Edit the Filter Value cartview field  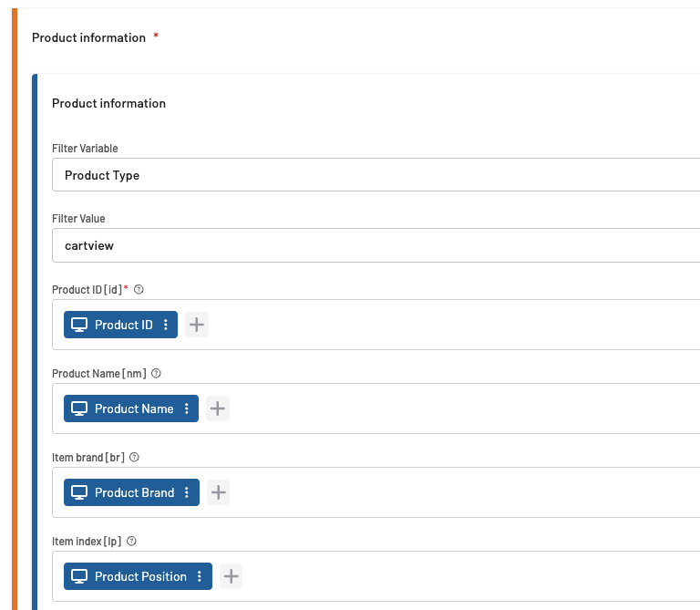coord(376,245)
